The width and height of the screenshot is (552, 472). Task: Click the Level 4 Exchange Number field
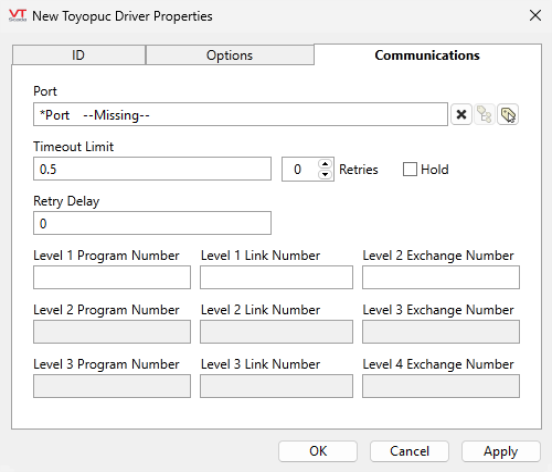(441, 386)
